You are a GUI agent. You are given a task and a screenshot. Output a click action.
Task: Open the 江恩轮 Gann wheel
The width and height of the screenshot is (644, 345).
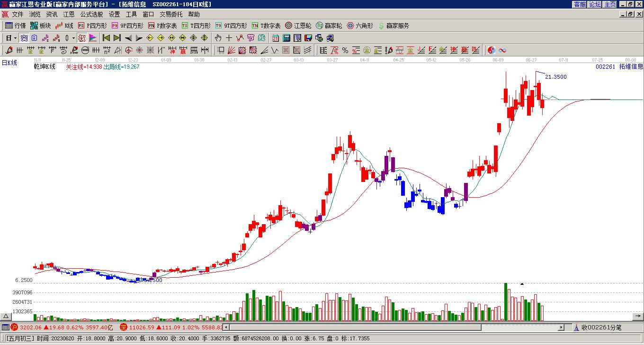298,26
